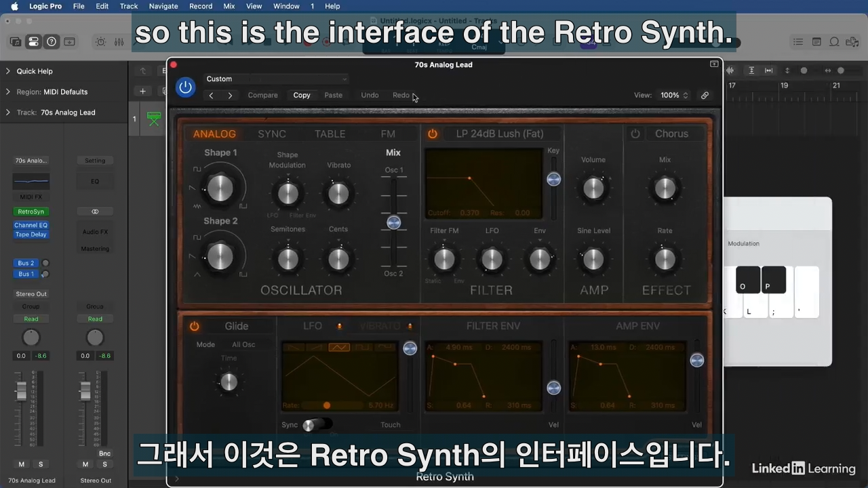Click the oscillator Mix slider handle

point(393,222)
